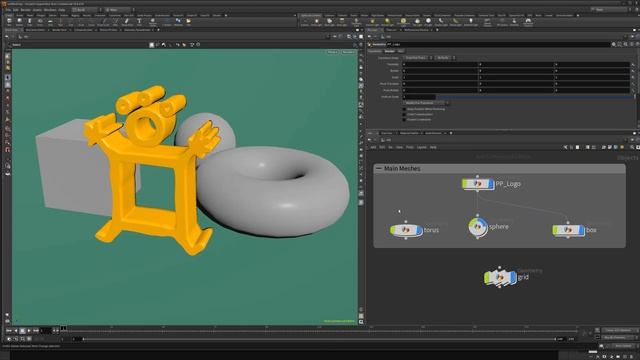Image resolution: width=640 pixels, height=360 pixels.
Task: Open the Persp viewport menu
Action: [333, 52]
